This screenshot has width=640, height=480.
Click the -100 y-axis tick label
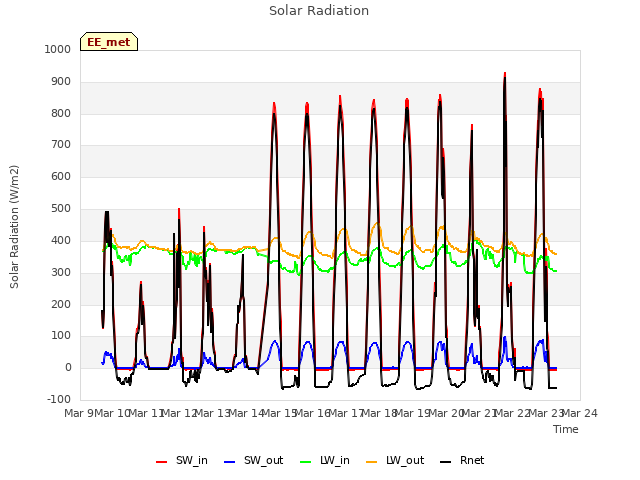pos(59,399)
